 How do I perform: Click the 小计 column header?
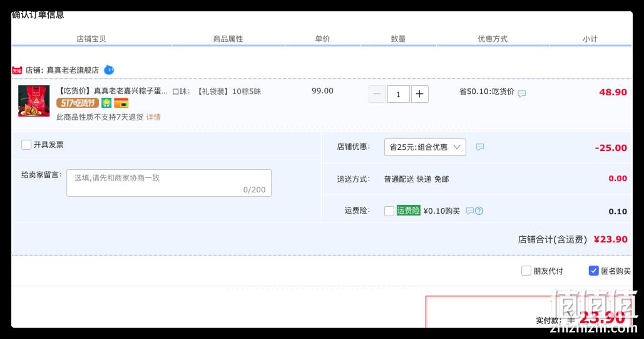click(590, 39)
